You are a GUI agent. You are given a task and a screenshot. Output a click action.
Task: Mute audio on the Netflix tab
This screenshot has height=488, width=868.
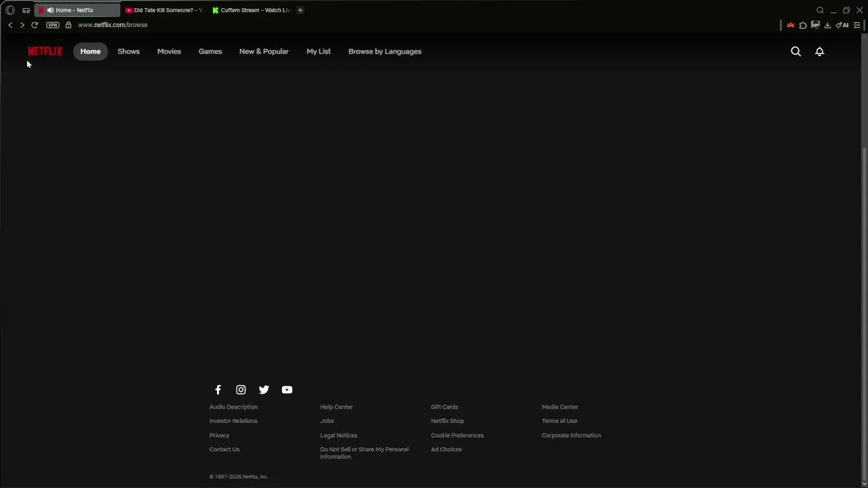pyautogui.click(x=50, y=10)
